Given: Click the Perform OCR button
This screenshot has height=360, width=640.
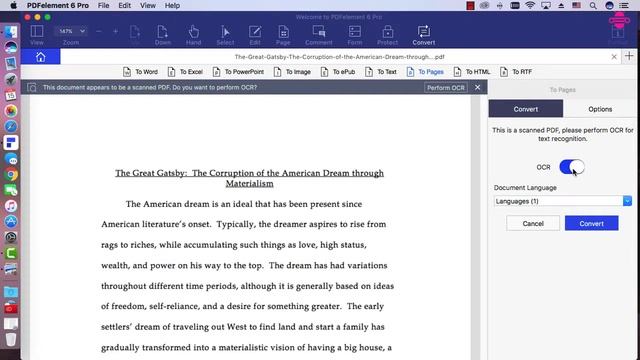Looking at the screenshot, I should pyautogui.click(x=446, y=88).
